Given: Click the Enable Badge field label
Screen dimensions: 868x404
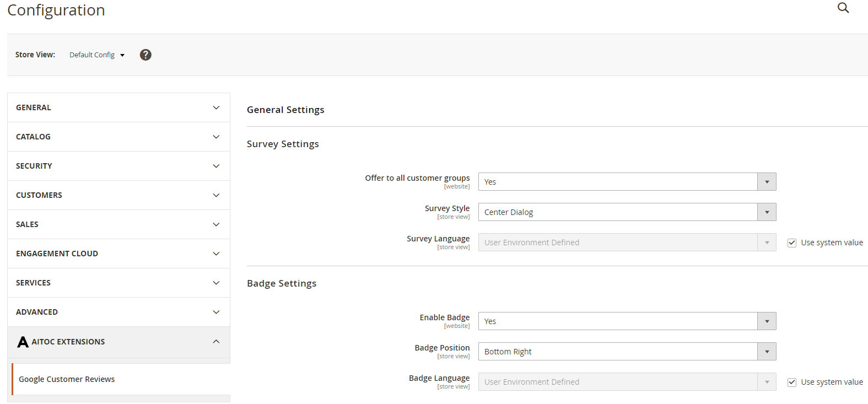Looking at the screenshot, I should click(x=445, y=317).
